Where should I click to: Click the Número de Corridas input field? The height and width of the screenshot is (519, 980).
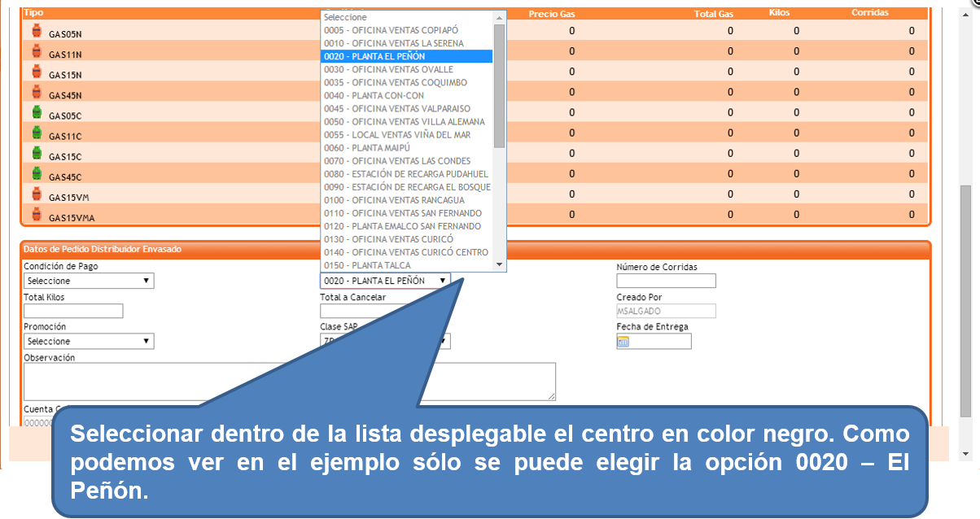(666, 281)
